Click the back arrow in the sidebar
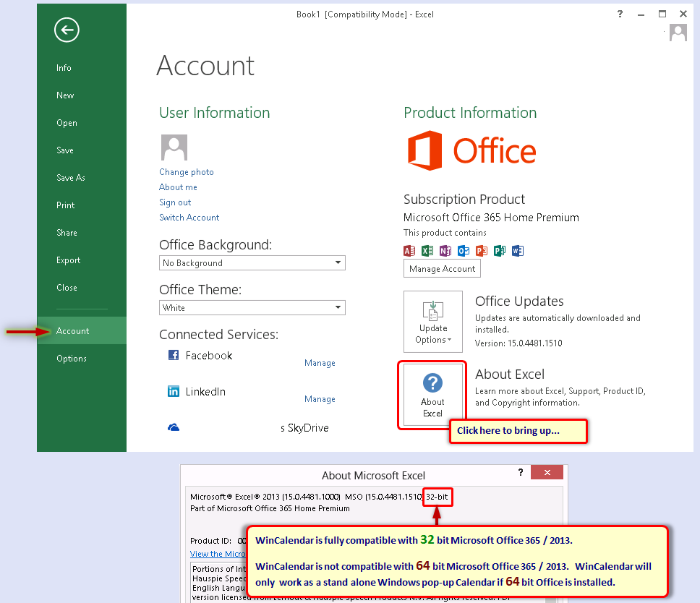This screenshot has height=603, width=700. 67,30
